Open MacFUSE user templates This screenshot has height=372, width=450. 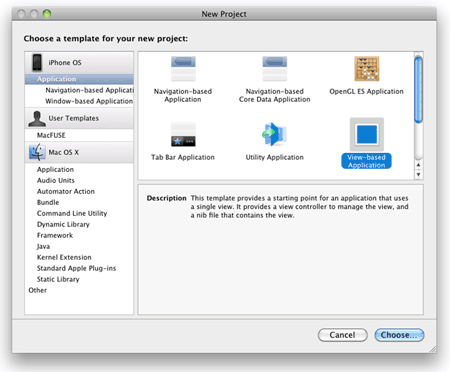tap(79, 135)
